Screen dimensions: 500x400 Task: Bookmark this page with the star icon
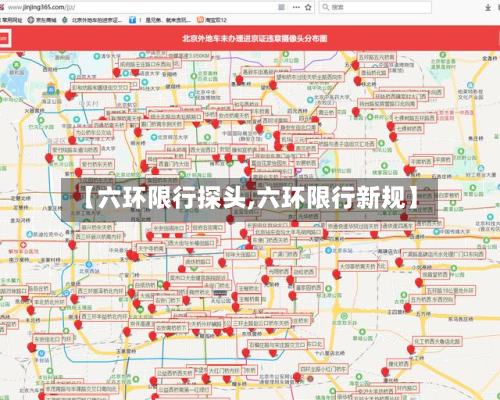pos(308,7)
